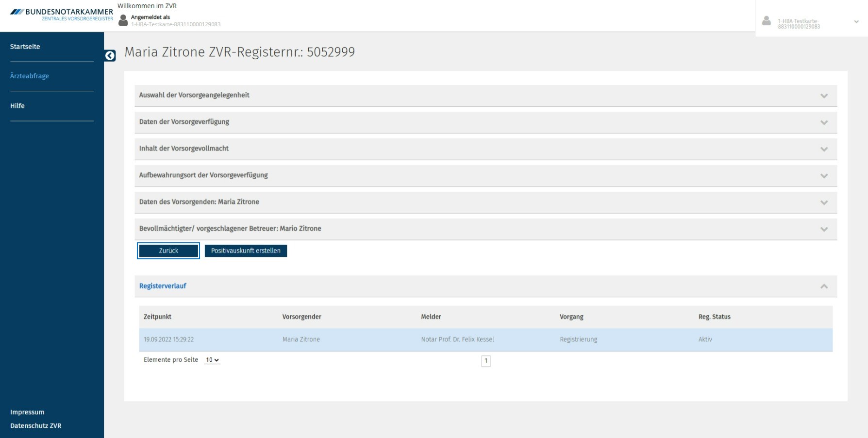This screenshot has height=438, width=868.
Task: Open the user account dropdown chevron
Action: point(856,22)
